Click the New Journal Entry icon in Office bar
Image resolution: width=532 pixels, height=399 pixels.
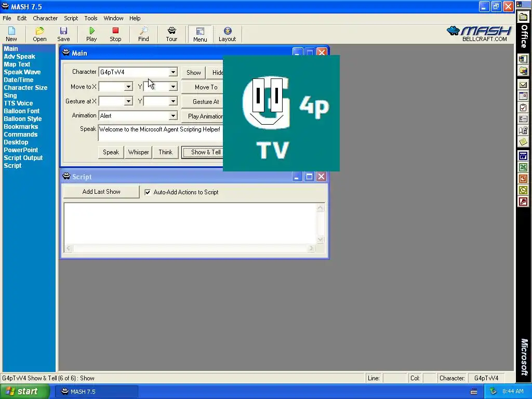click(x=523, y=130)
